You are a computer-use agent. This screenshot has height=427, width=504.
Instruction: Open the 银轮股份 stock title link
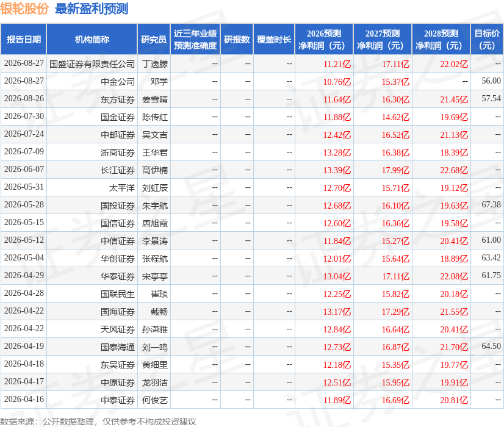click(24, 9)
